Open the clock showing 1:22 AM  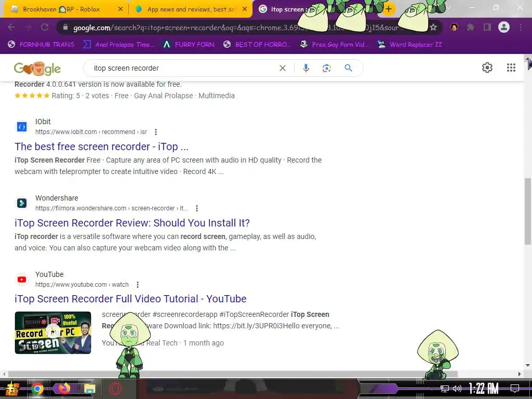(484, 389)
